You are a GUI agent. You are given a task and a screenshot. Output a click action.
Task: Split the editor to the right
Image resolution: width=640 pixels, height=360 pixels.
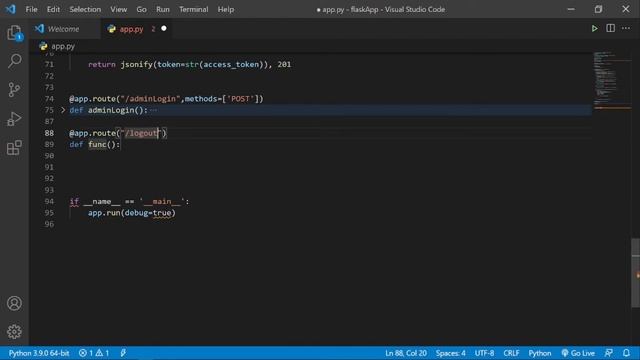(x=610, y=28)
